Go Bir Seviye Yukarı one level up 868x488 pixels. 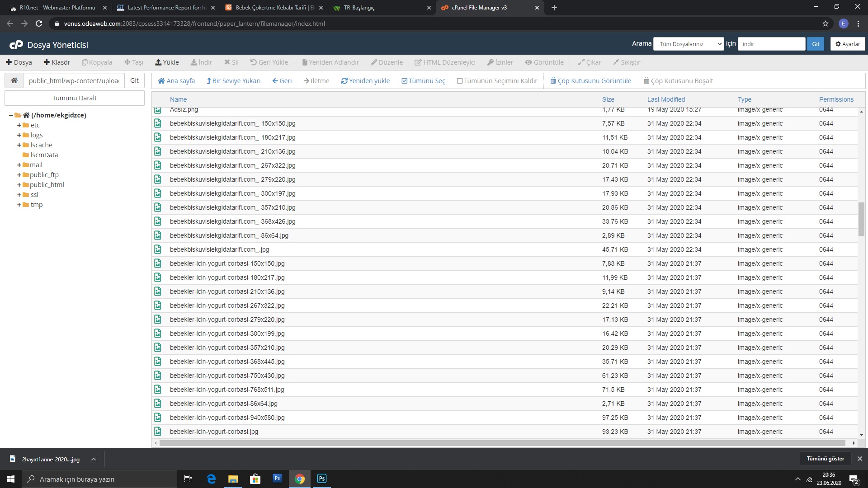(x=233, y=81)
